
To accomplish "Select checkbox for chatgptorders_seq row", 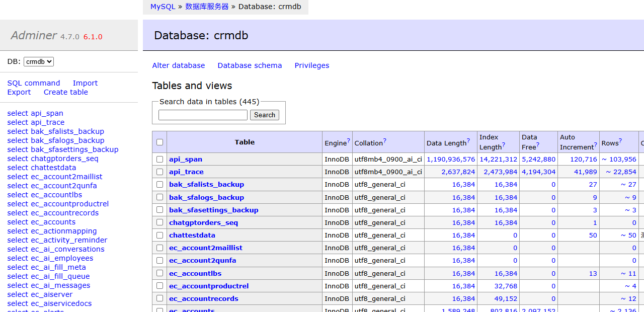I will click(x=159, y=222).
